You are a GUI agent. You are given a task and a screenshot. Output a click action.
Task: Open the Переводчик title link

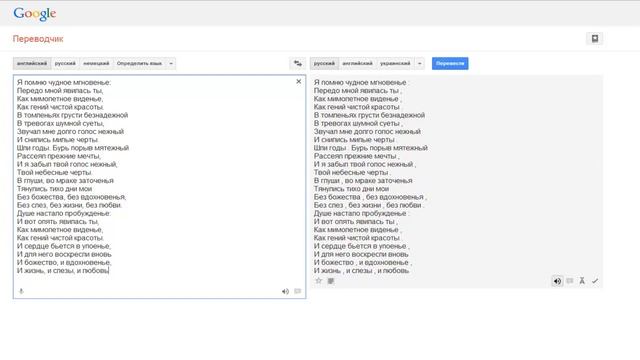[x=38, y=39]
